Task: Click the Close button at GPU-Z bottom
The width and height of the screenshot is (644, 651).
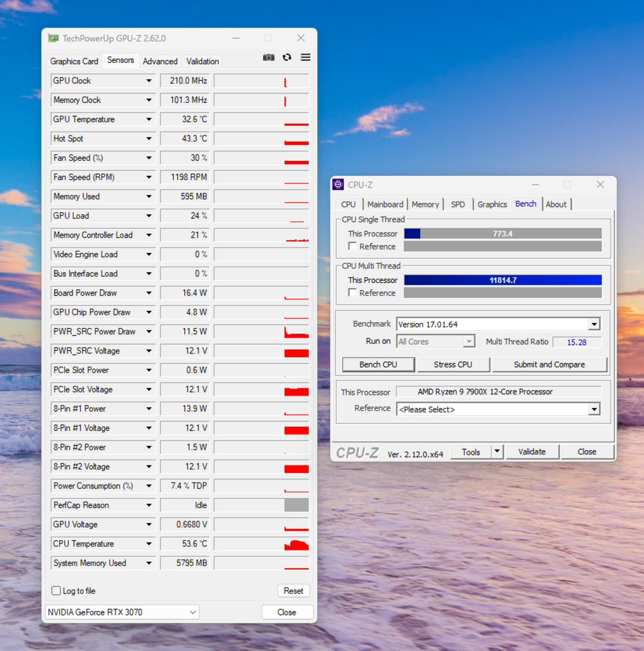Action: [287, 612]
